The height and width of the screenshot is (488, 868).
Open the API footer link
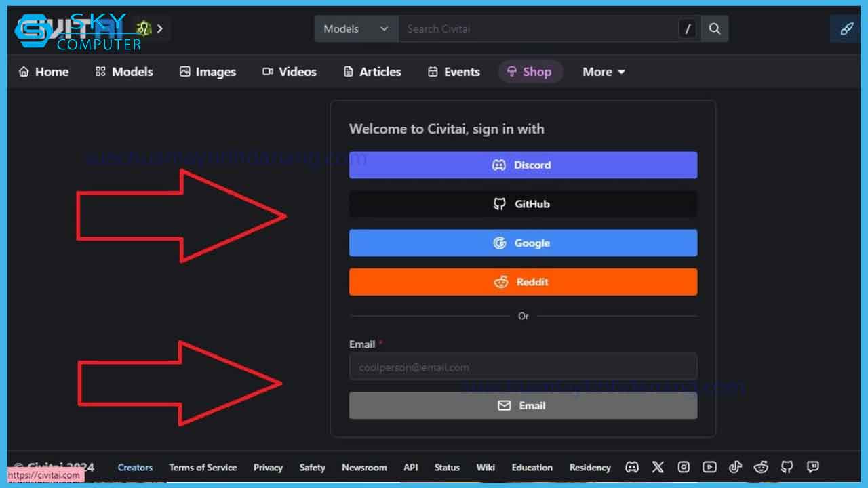click(x=410, y=468)
